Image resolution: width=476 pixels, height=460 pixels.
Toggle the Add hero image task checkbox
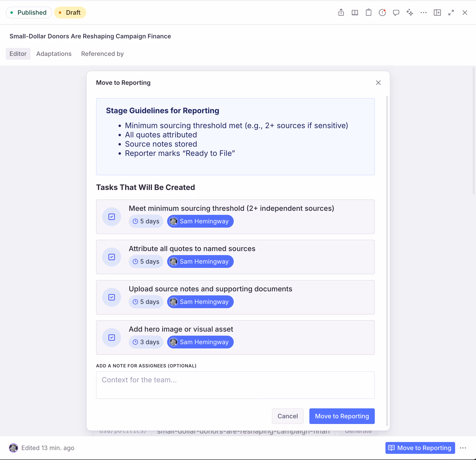point(111,338)
